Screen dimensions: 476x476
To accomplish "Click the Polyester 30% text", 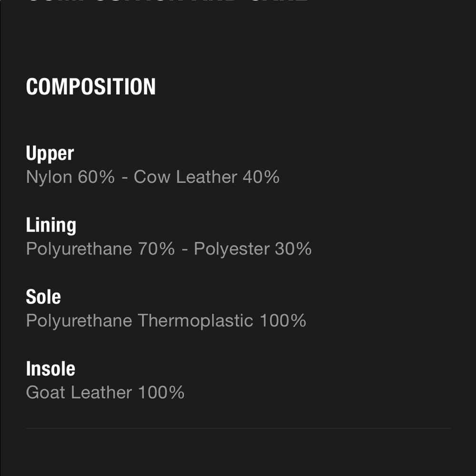I will [252, 249].
